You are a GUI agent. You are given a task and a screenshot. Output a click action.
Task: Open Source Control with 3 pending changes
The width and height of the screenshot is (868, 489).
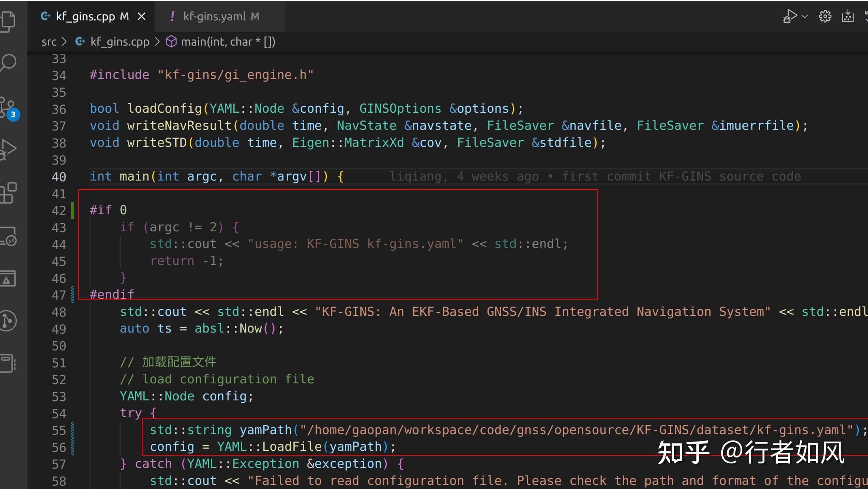(x=8, y=108)
